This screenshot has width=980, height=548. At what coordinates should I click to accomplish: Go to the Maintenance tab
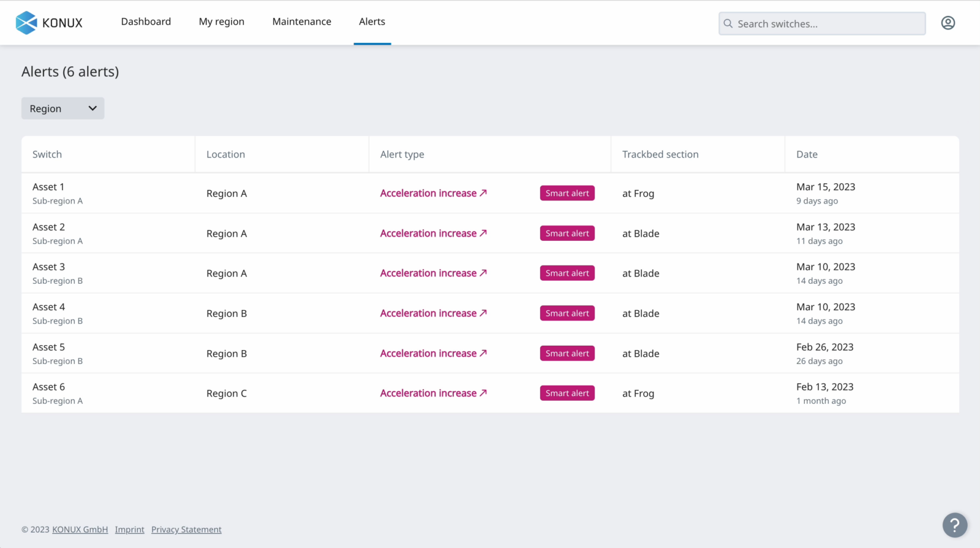point(301,21)
